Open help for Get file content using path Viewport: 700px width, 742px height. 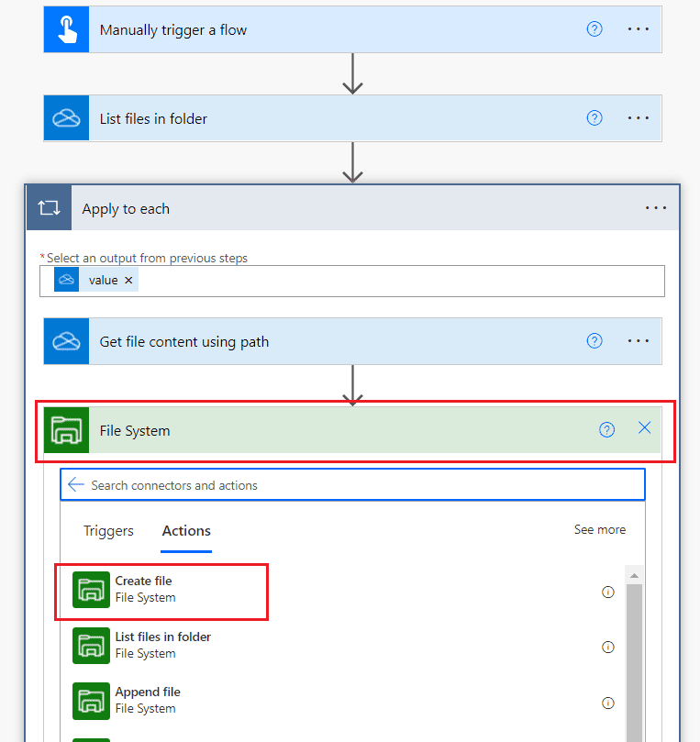pyautogui.click(x=594, y=340)
